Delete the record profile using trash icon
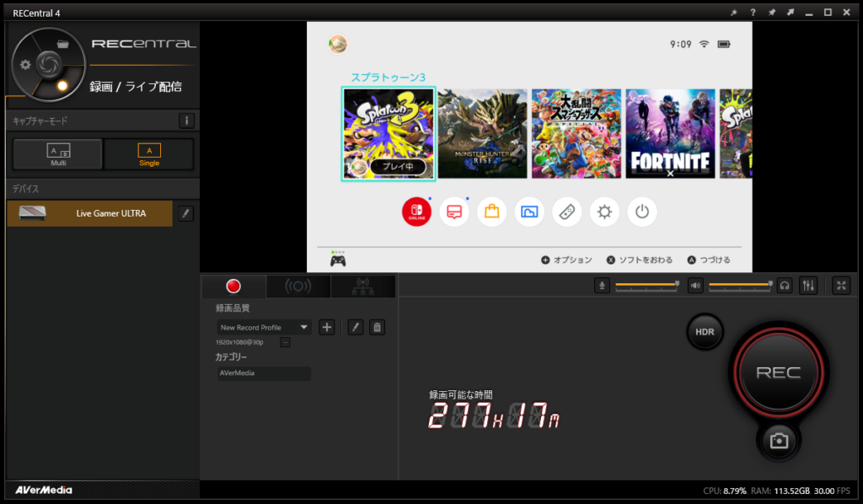Viewport: 863px width, 504px height. pos(377,327)
